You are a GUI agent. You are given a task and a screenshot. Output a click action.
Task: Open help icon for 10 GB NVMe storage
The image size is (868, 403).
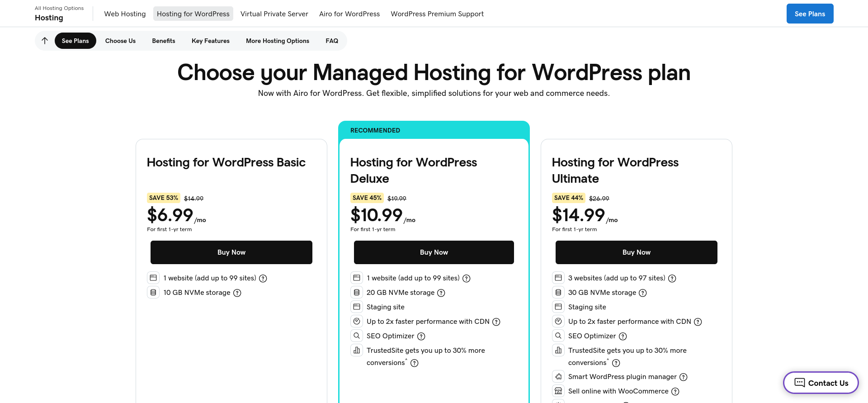coord(237,293)
